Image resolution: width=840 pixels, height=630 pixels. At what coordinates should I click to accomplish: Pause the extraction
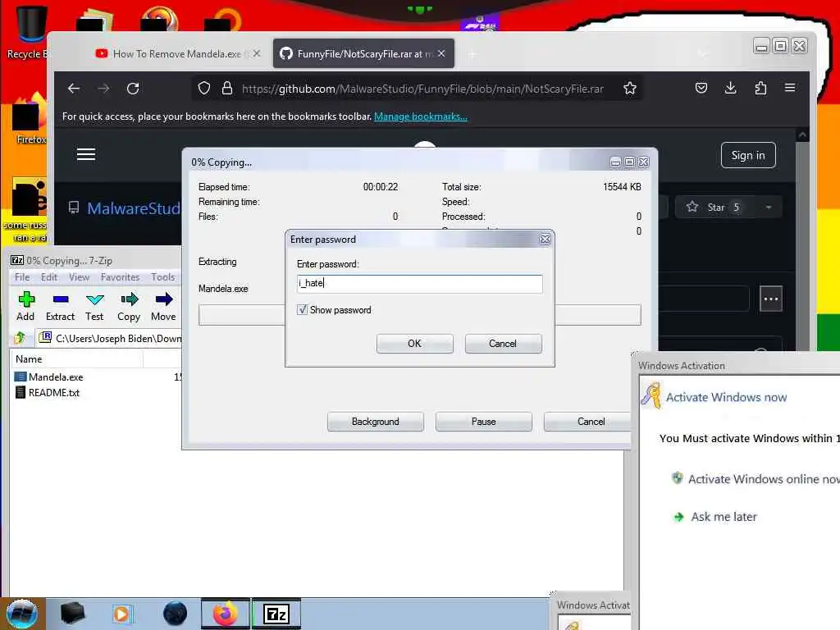pos(484,422)
